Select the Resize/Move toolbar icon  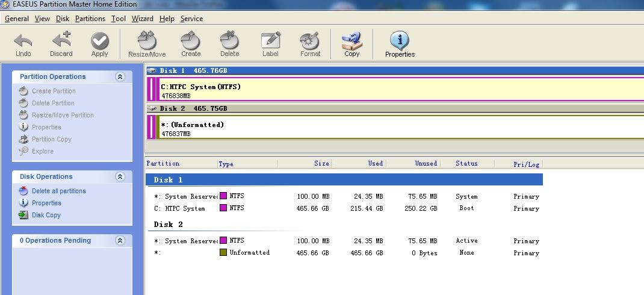(147, 41)
